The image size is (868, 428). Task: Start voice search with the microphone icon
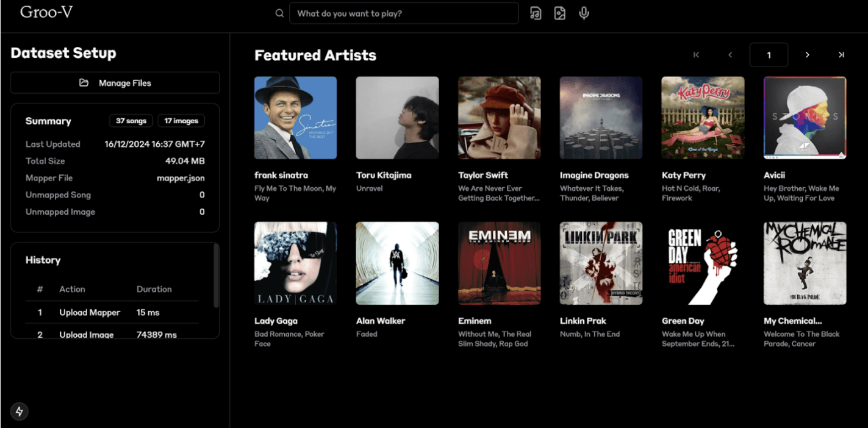tap(584, 13)
